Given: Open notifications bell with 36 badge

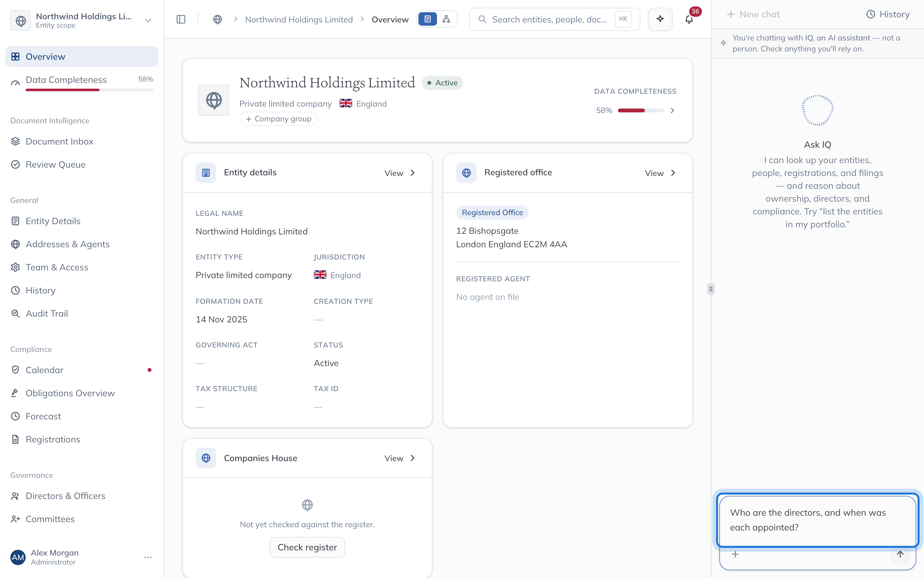Looking at the screenshot, I should (689, 19).
